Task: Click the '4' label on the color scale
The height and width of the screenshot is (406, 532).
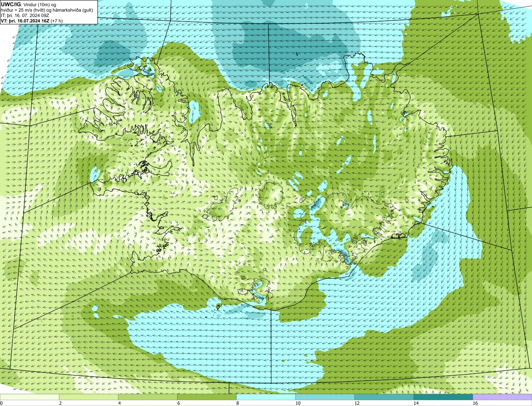Action: pyautogui.click(x=119, y=403)
